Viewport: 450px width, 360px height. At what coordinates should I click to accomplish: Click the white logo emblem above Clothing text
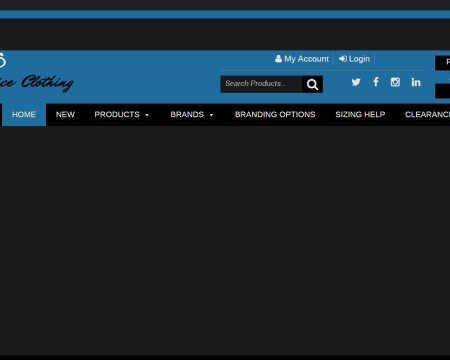[x=3, y=60]
